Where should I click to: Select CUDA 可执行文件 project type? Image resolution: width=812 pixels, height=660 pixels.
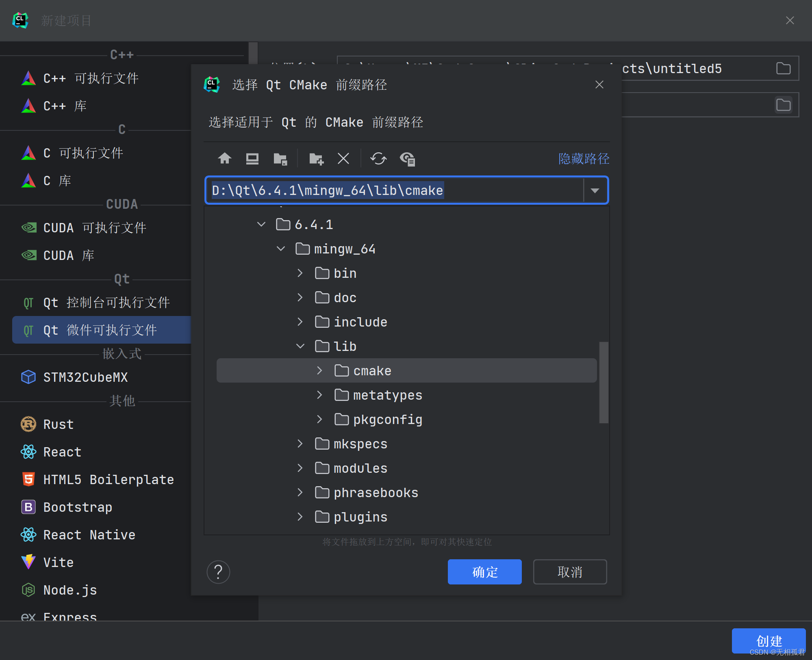tap(102, 227)
